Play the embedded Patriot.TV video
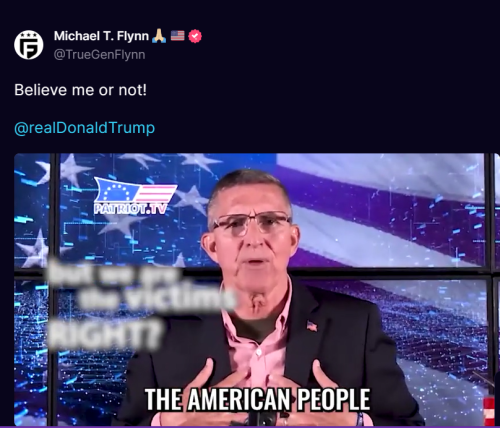500x428 pixels. [x=254, y=289]
